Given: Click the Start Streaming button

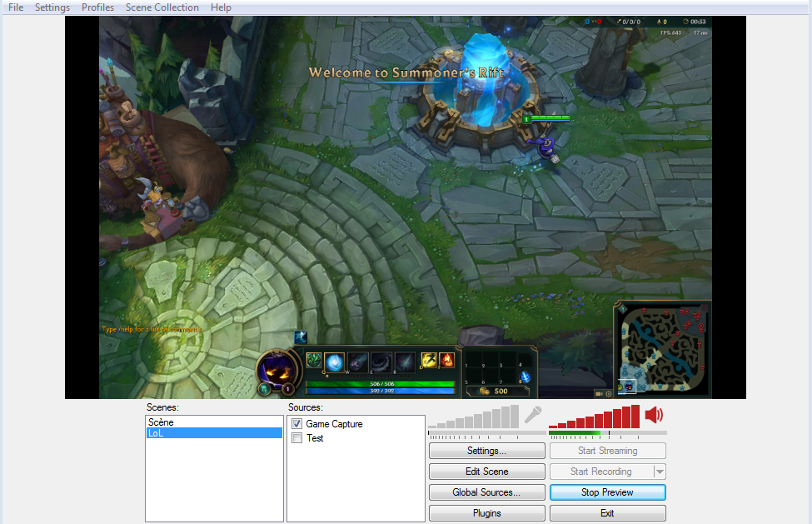Looking at the screenshot, I should coord(607,451).
